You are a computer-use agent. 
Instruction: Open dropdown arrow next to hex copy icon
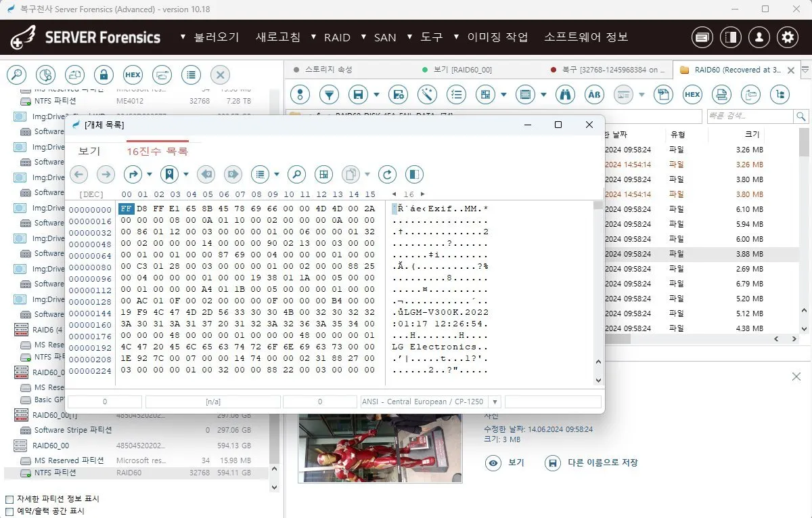click(x=367, y=174)
